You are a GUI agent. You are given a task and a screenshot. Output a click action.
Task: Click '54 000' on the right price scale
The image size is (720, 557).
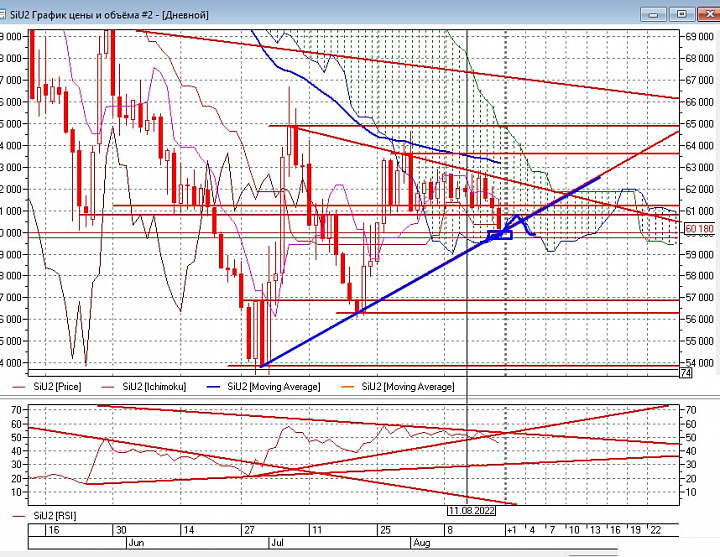click(699, 363)
